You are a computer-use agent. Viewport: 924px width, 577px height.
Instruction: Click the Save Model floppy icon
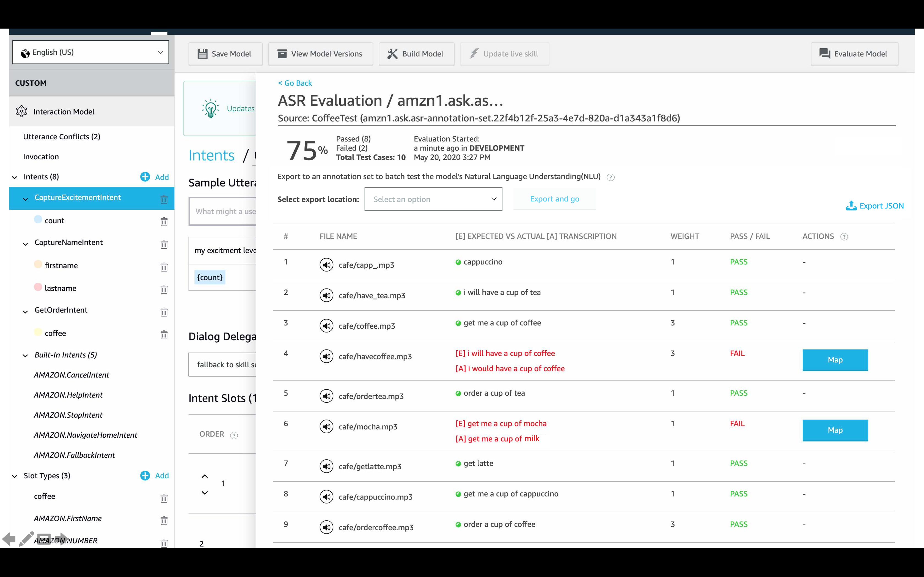tap(202, 54)
